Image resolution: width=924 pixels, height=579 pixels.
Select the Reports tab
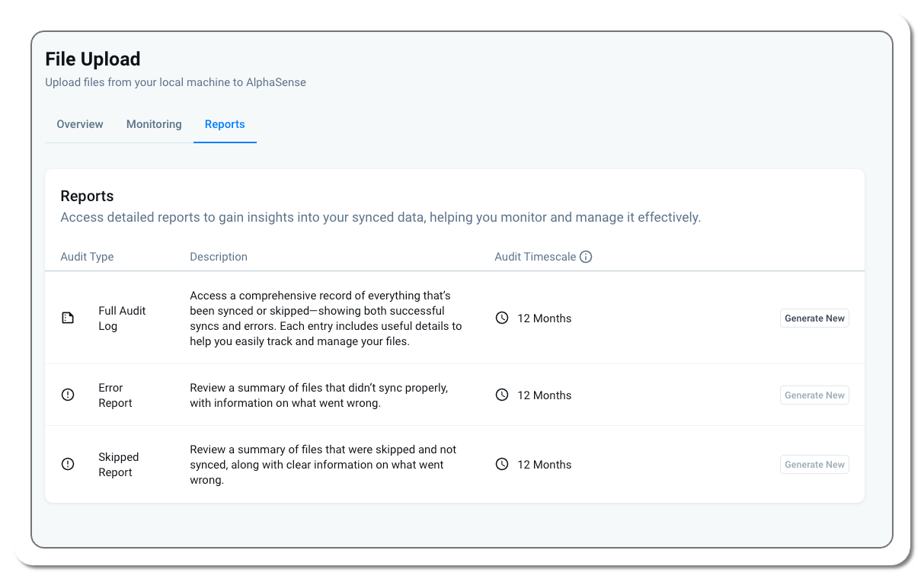click(225, 124)
